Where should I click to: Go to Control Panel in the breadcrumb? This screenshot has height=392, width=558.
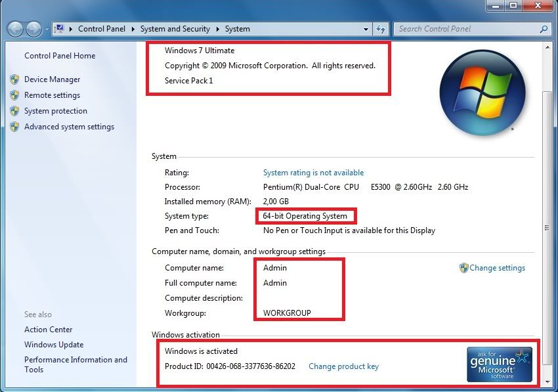[102, 29]
